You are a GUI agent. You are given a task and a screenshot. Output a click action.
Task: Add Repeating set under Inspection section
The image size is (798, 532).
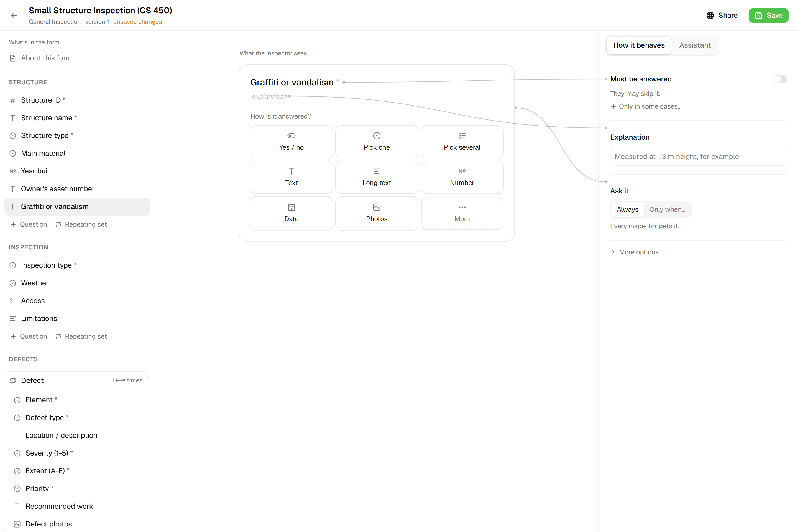click(81, 336)
